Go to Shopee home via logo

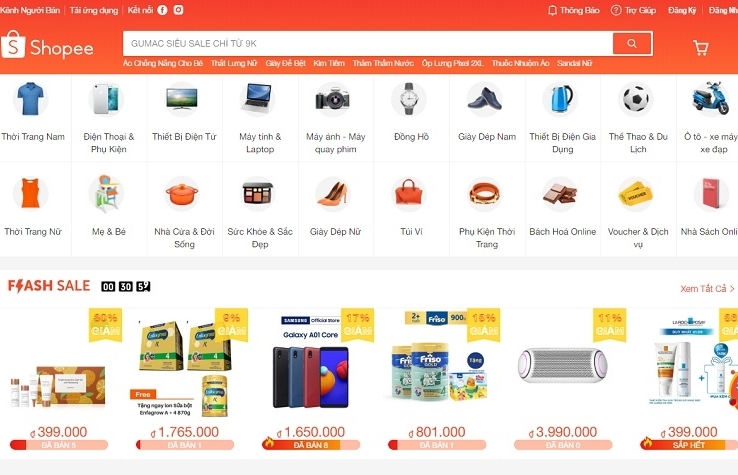(47, 45)
